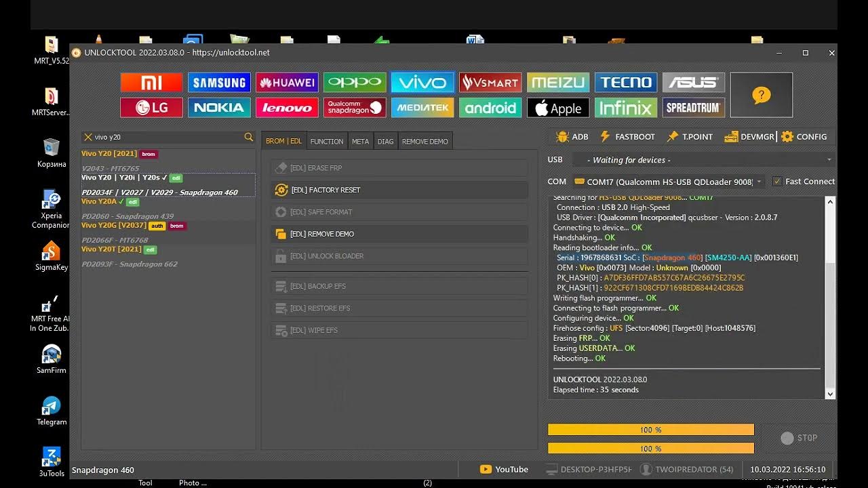Select the Qualcomm Snapdragon tile
The width and height of the screenshot is (868, 488).
tap(355, 108)
